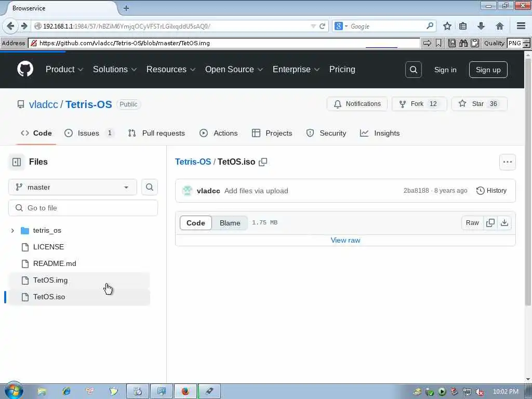The height and width of the screenshot is (399, 532).
Task: Open the Quality PNG dropdown
Action: pos(518,43)
